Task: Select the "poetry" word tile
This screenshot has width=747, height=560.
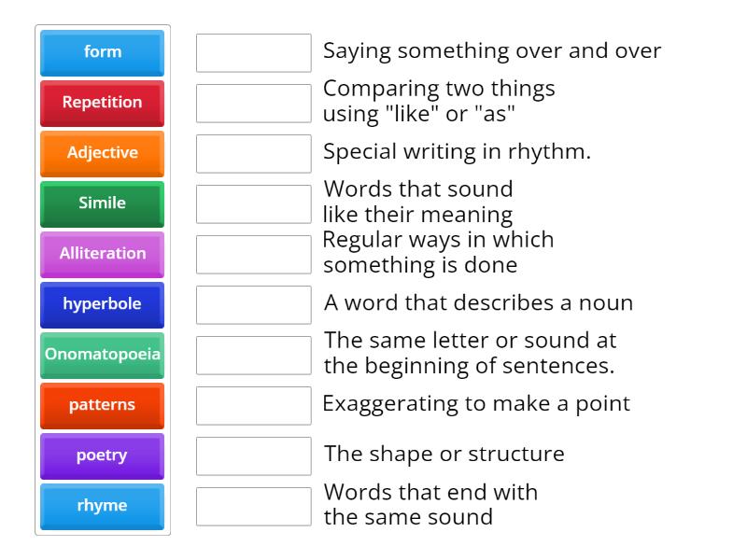Action: point(102,455)
